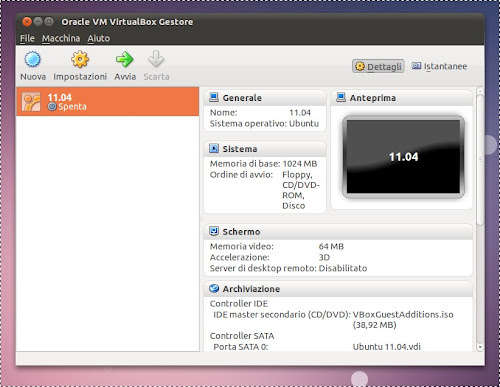
Task: Click the Accelerazione 3D value
Action: pyautogui.click(x=324, y=257)
